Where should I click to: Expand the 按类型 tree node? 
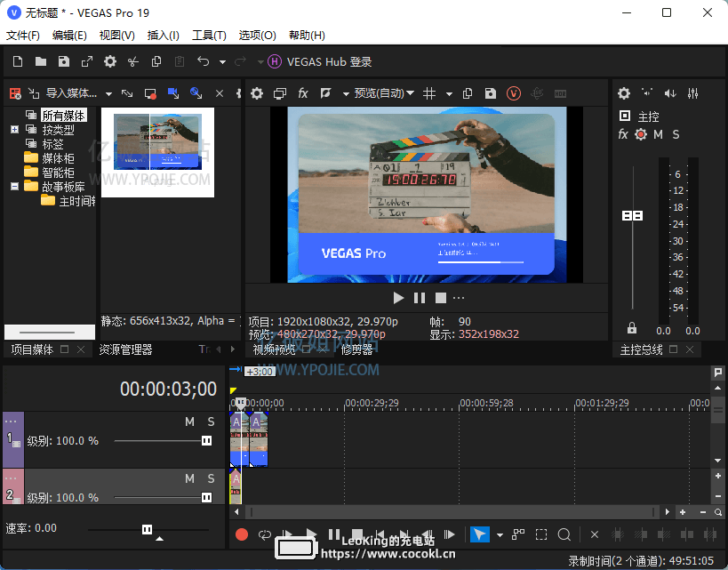pos(14,130)
